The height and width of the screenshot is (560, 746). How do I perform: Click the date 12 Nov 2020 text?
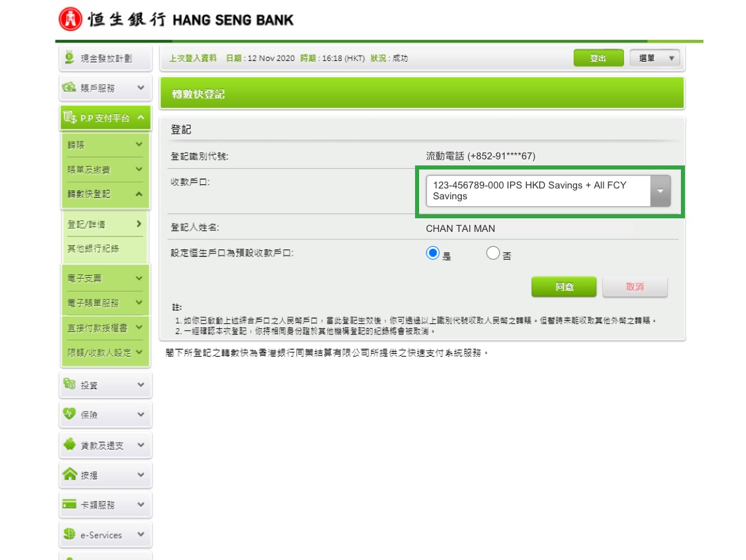pyautogui.click(x=271, y=58)
